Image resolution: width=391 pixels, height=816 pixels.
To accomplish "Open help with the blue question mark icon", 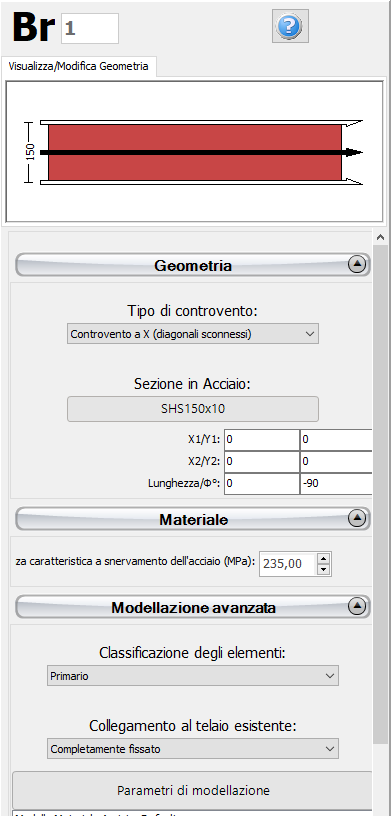I will [290, 26].
